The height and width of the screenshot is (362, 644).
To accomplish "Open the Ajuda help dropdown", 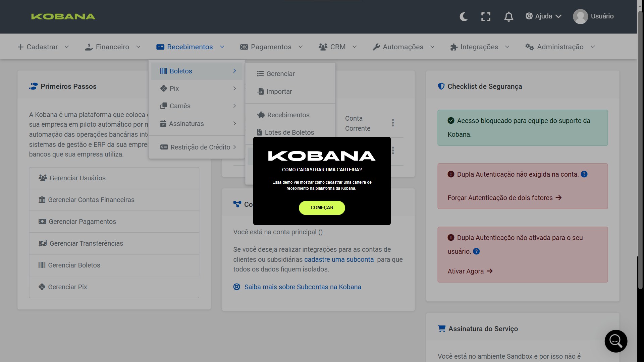I will pos(543,16).
